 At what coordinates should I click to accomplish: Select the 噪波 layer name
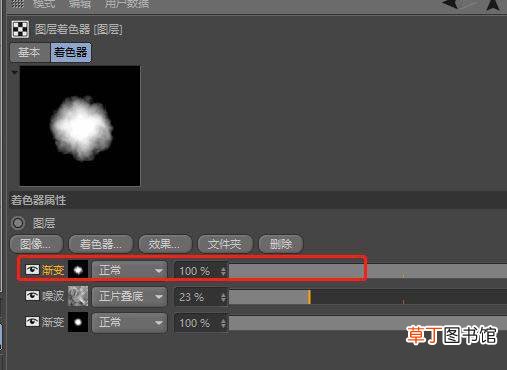tap(53, 296)
